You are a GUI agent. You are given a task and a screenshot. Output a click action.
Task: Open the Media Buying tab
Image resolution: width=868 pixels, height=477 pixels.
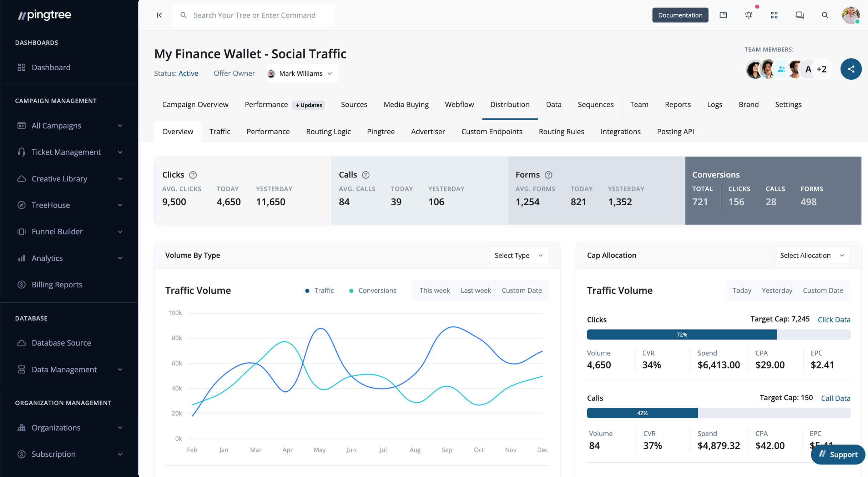[x=406, y=105]
